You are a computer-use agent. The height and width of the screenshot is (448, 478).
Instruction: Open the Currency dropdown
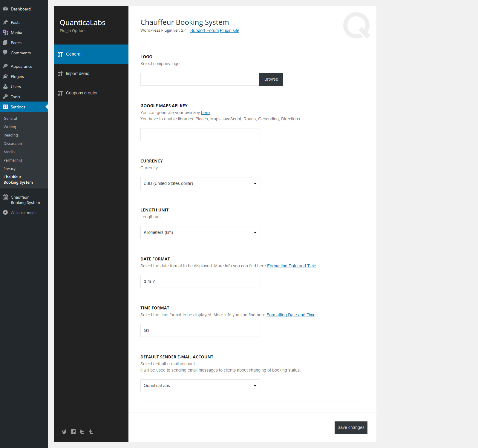click(200, 183)
